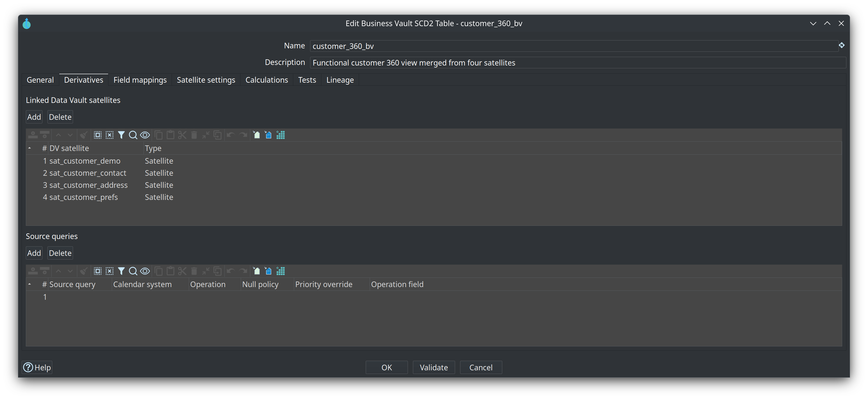The height and width of the screenshot is (399, 868).
Task: Copy icon in Linked satellites toolbar
Action: pyautogui.click(x=159, y=135)
